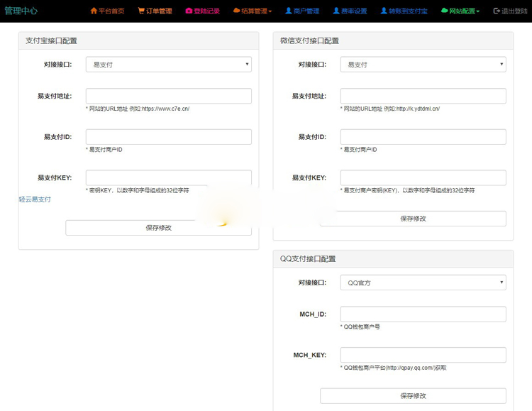Click the shopping cart icon for 订单管理

pyautogui.click(x=141, y=11)
